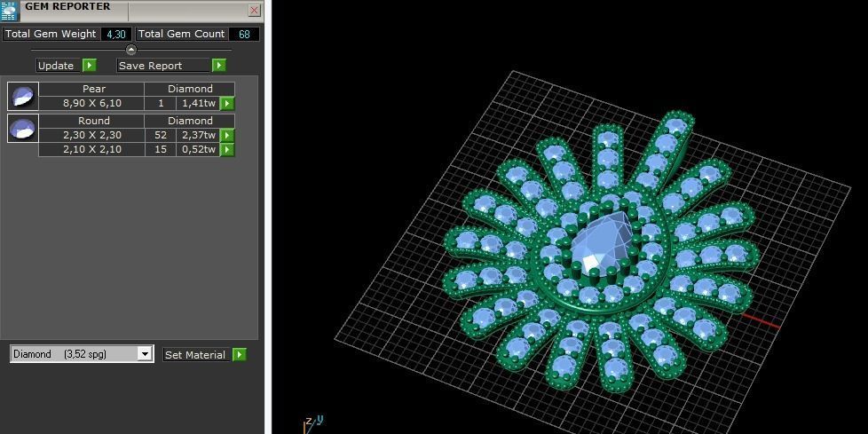Click the Gem Reporter panel icon
This screenshot has width=868, height=434.
click(10, 11)
